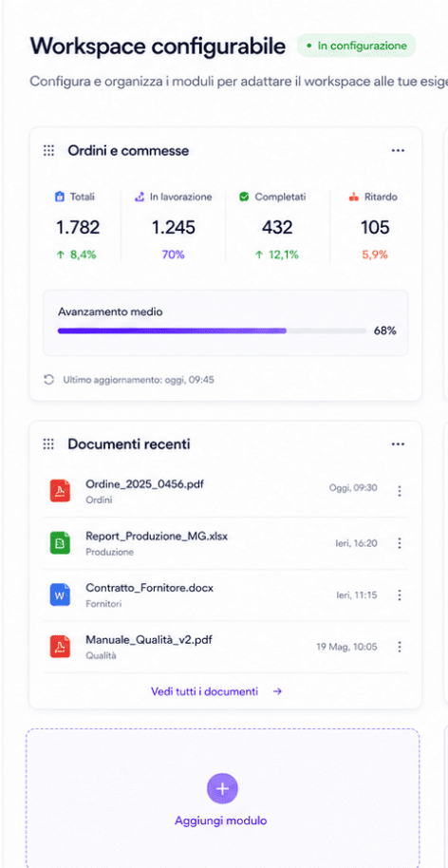Open the Documenti recenti three-dot menu
Screen dimensions: 448x868
[398, 443]
